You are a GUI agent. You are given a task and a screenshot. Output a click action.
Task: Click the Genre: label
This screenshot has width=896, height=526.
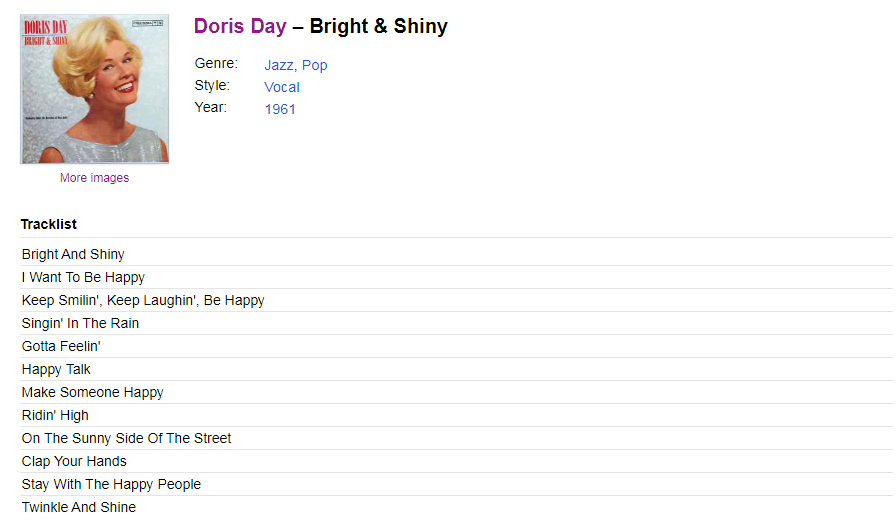point(216,63)
